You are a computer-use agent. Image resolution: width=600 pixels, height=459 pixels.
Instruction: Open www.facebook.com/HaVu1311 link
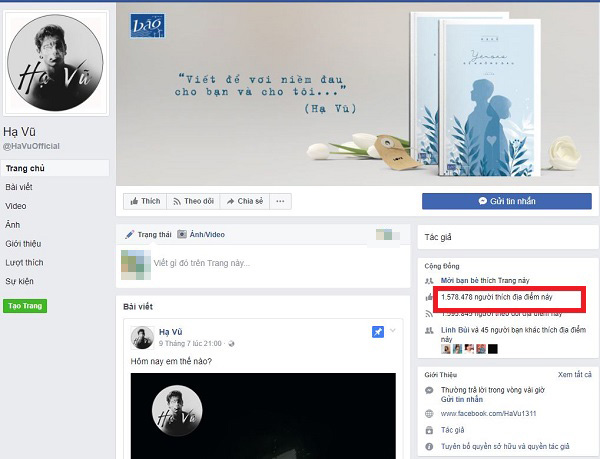(x=488, y=413)
